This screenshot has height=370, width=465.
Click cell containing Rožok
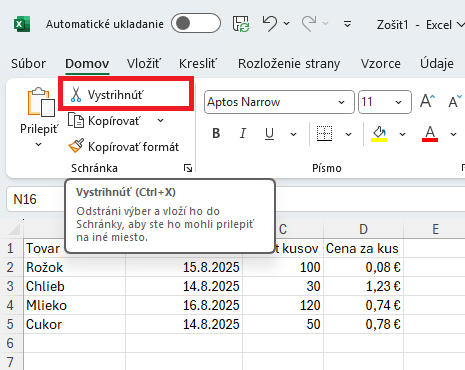(x=75, y=267)
